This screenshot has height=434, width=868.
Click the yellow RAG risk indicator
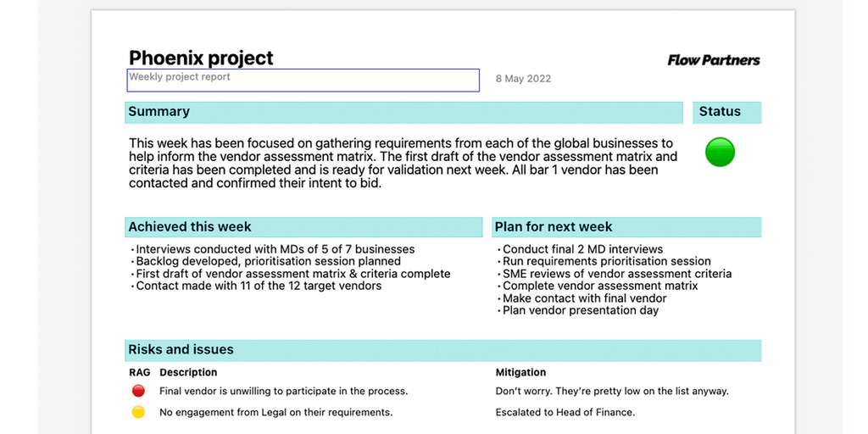click(139, 413)
